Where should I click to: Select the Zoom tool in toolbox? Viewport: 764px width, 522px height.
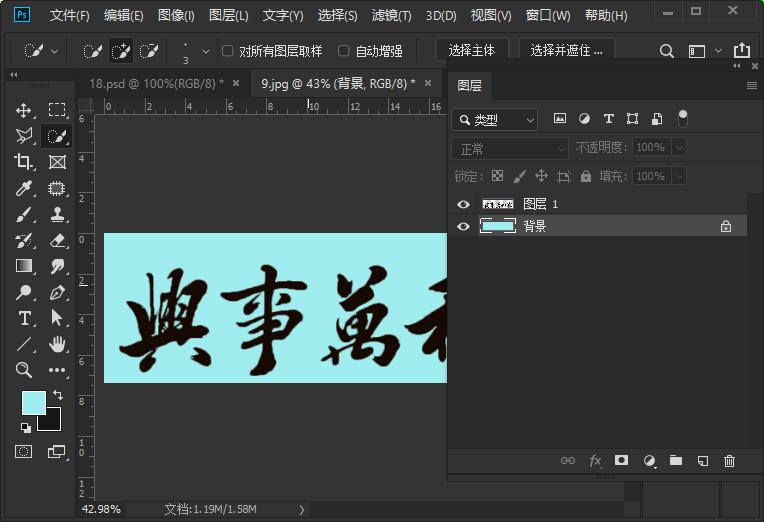pyautogui.click(x=24, y=370)
